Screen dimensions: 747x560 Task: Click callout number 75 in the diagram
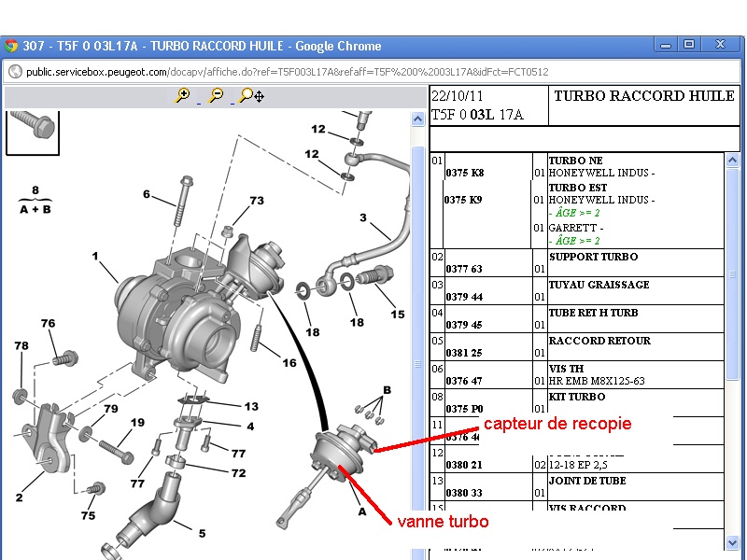point(88,515)
